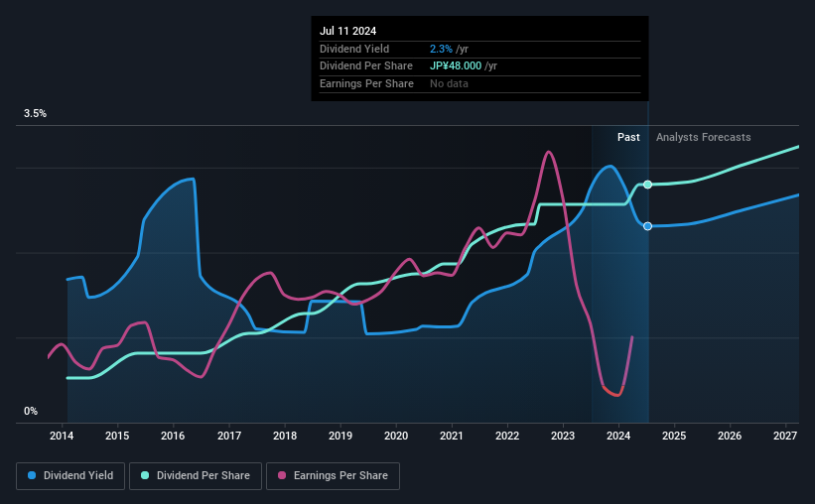The height and width of the screenshot is (504, 815).
Task: Click the 2019 x-axis label
Action: coord(340,436)
